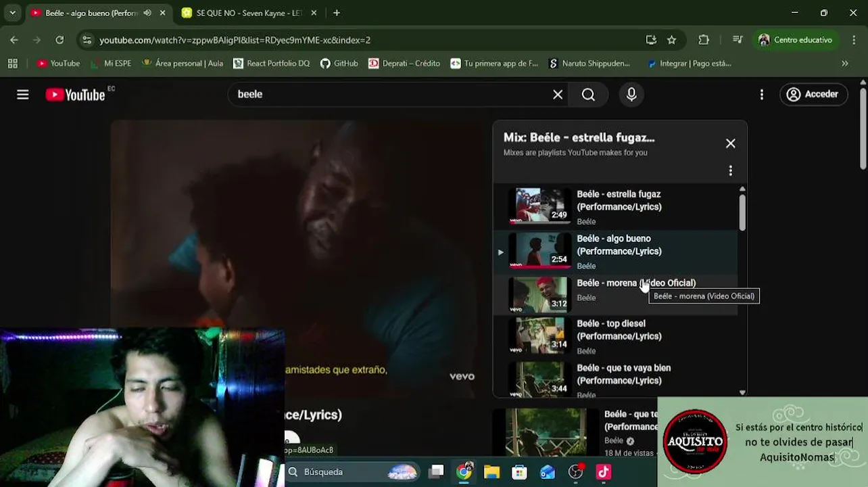Open the media controls icon
868x487 pixels.
click(738, 40)
